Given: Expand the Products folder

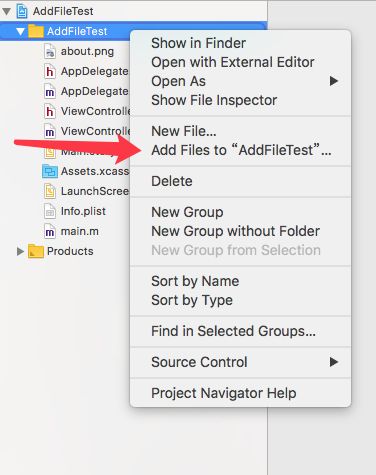Looking at the screenshot, I should coord(20,251).
